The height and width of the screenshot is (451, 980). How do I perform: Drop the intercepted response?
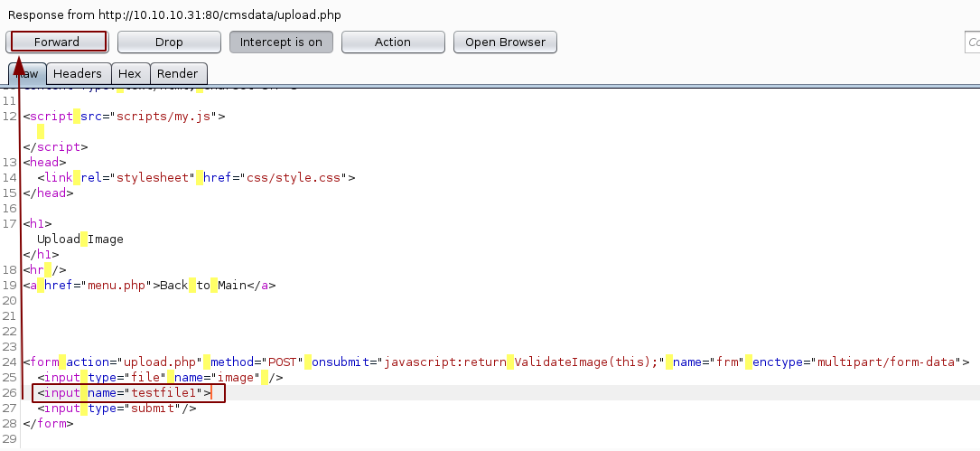coord(169,42)
